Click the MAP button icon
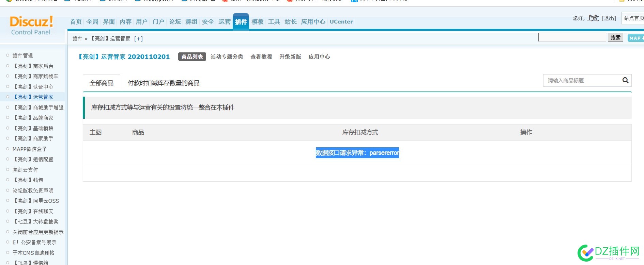 pos(636,38)
